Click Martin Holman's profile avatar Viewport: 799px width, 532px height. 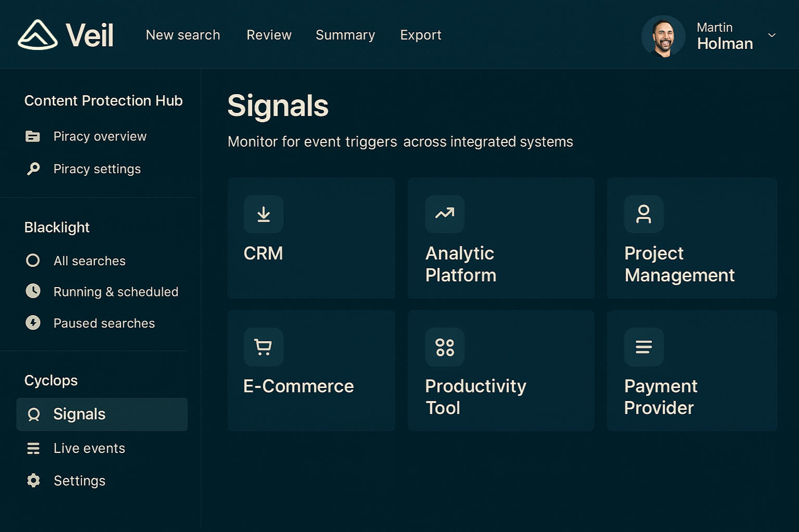pos(663,36)
